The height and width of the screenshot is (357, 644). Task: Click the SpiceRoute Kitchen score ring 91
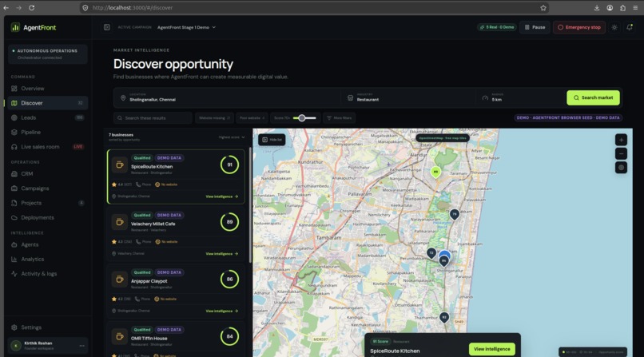[x=229, y=165]
